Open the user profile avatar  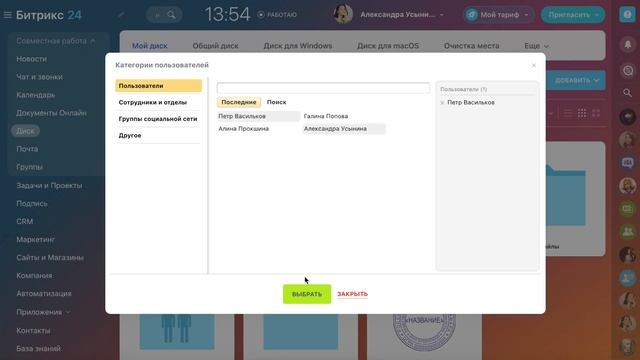pyautogui.click(x=343, y=14)
